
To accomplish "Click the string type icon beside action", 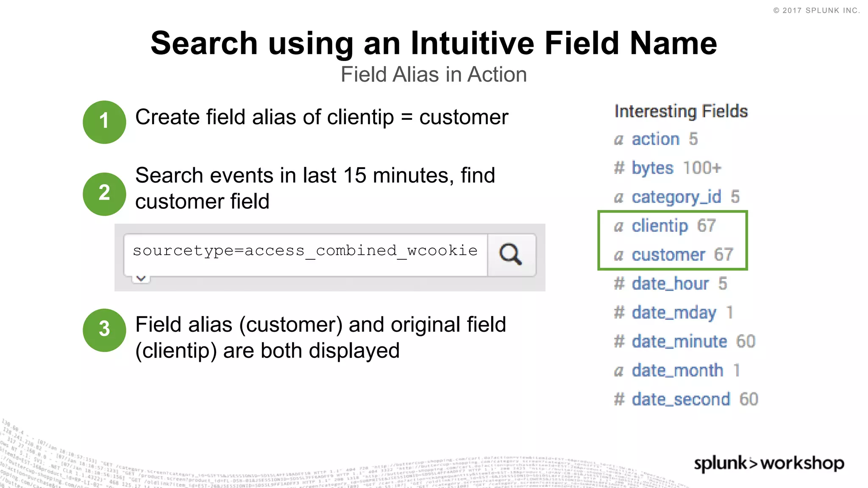I will pos(619,140).
